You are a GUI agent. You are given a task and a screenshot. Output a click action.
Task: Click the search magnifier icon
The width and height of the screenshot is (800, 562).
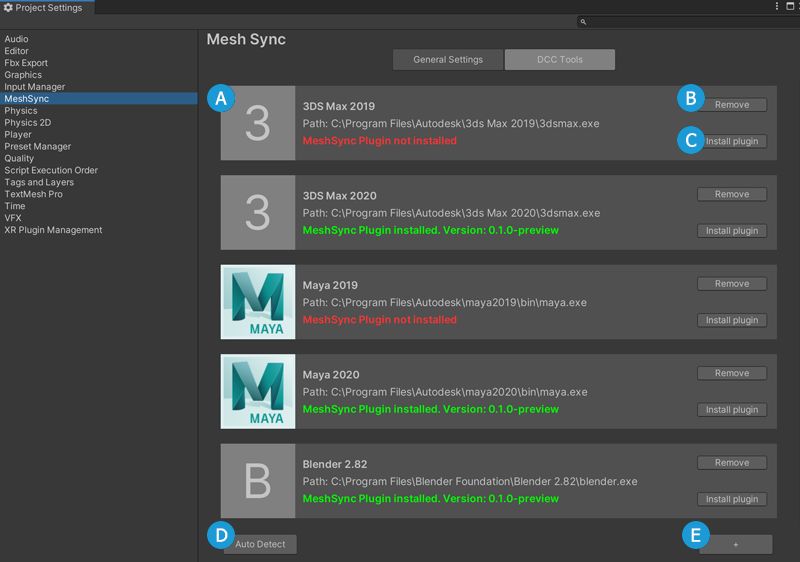(x=583, y=22)
